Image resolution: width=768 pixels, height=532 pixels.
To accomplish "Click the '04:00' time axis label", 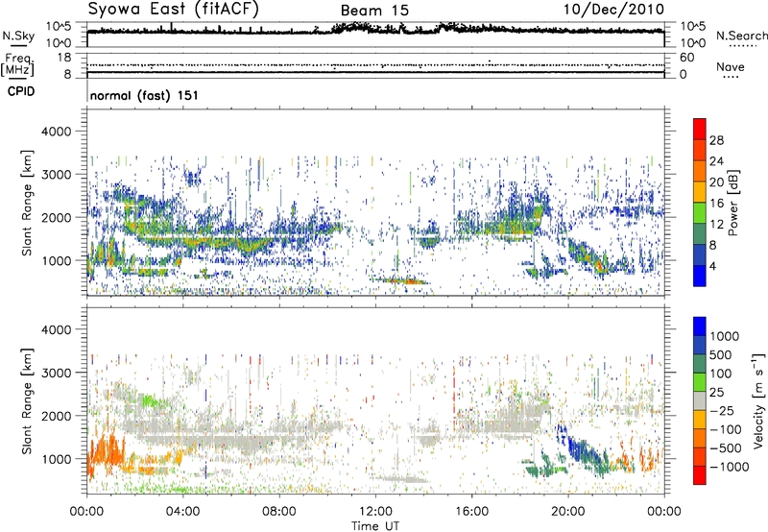I will coord(182,512).
